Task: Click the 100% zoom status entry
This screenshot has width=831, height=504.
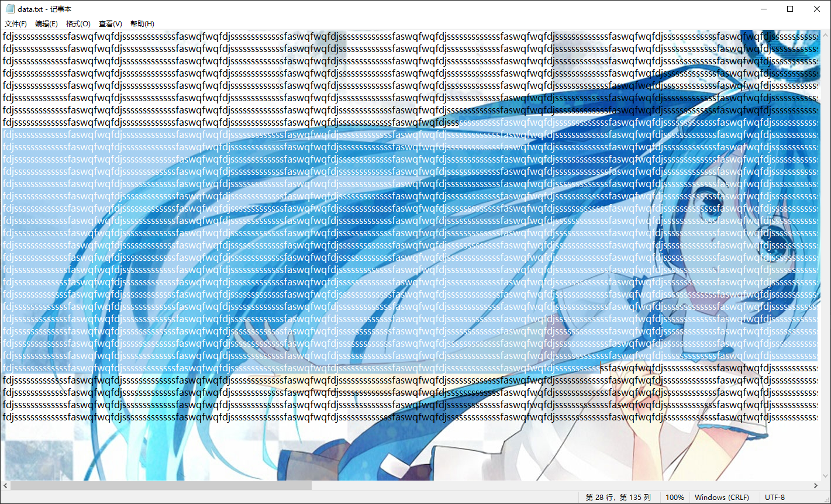Action: point(675,498)
